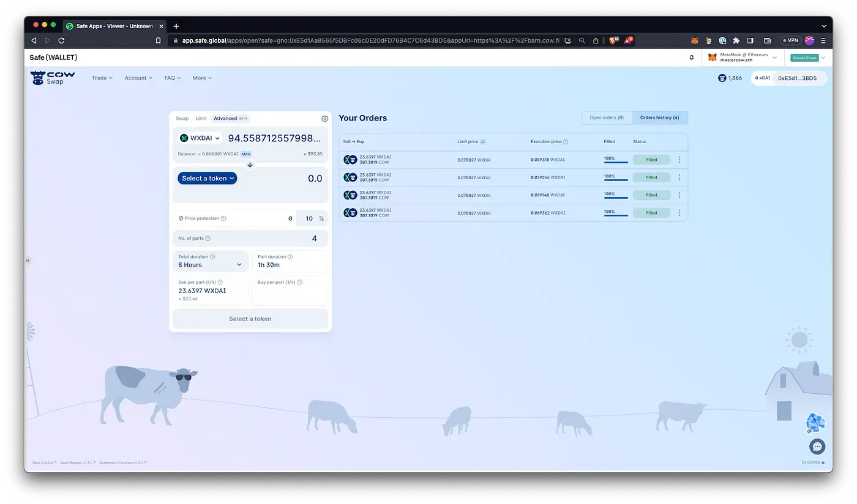Select the Safe Apps browser tab

tap(115, 26)
